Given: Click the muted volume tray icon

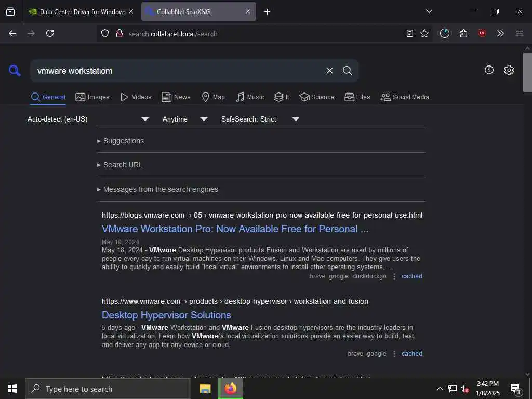Looking at the screenshot, I should 464,389.
